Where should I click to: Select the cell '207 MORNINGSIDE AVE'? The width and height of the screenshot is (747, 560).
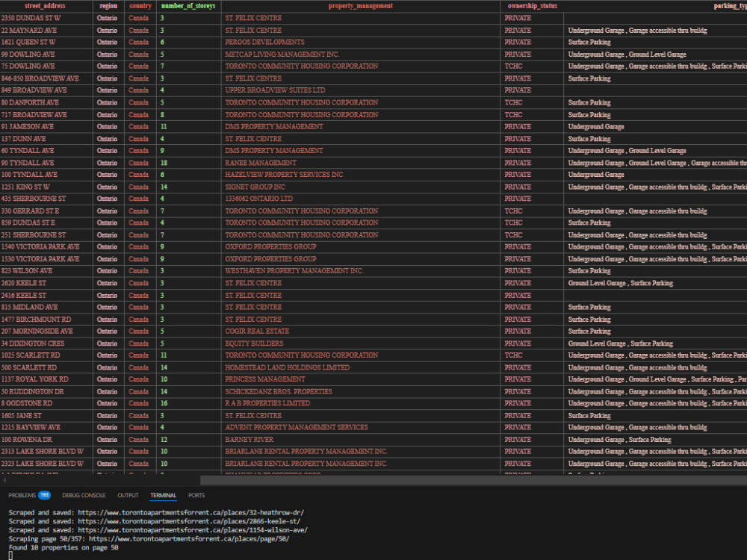click(46, 332)
